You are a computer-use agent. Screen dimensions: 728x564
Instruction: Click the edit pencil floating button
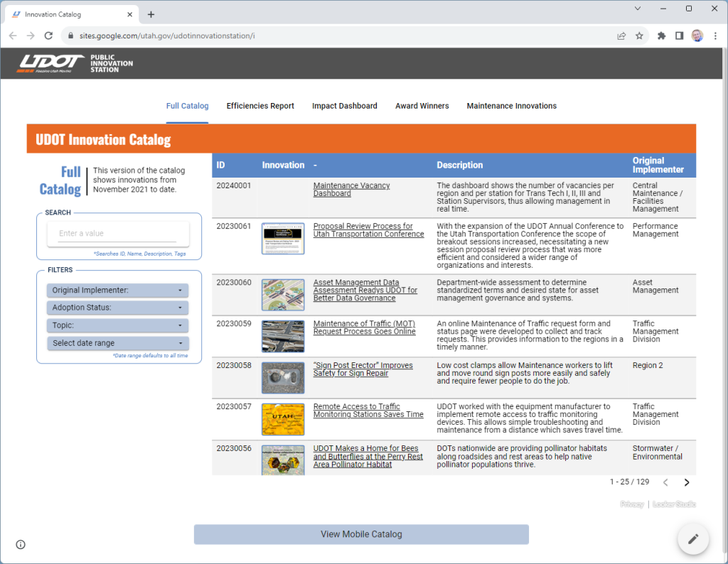(x=693, y=539)
